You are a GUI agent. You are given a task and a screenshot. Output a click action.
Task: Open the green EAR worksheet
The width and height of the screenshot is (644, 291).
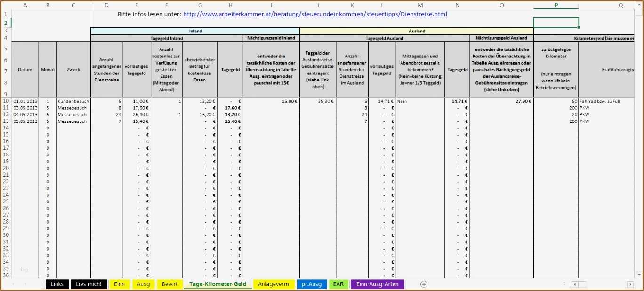338,284
